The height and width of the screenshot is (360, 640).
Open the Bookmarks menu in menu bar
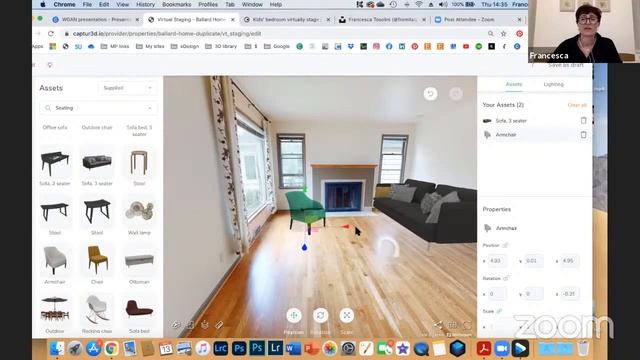coord(177,4)
